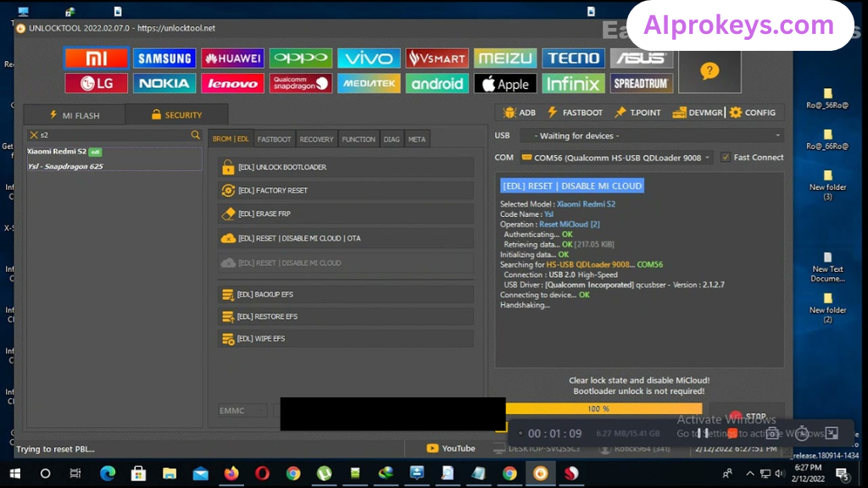This screenshot has height=488, width=868.
Task: Select the Infinix brand icon
Action: pyautogui.click(x=573, y=84)
